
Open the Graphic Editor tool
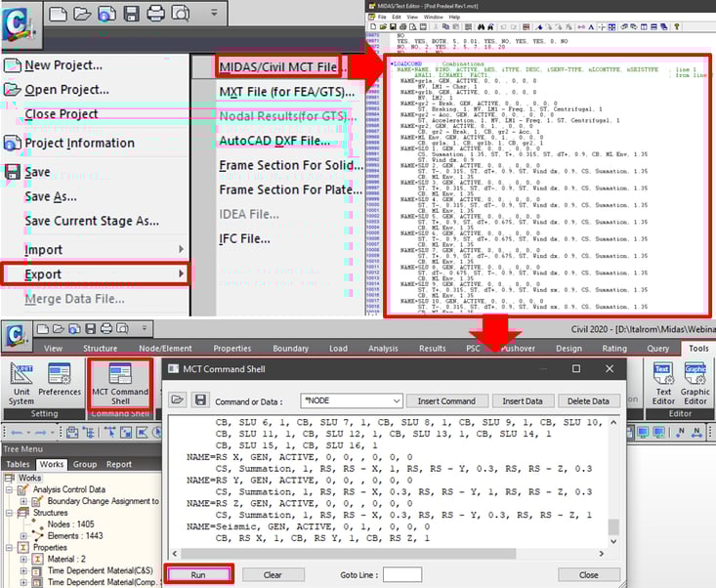[695, 384]
